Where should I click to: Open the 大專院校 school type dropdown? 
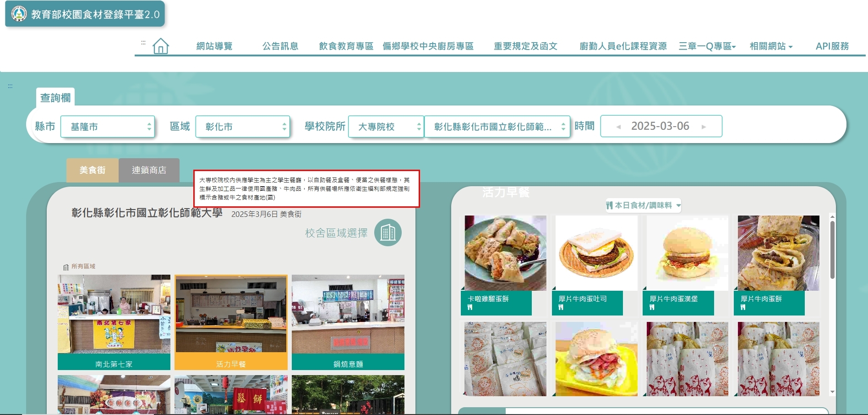[x=386, y=127]
